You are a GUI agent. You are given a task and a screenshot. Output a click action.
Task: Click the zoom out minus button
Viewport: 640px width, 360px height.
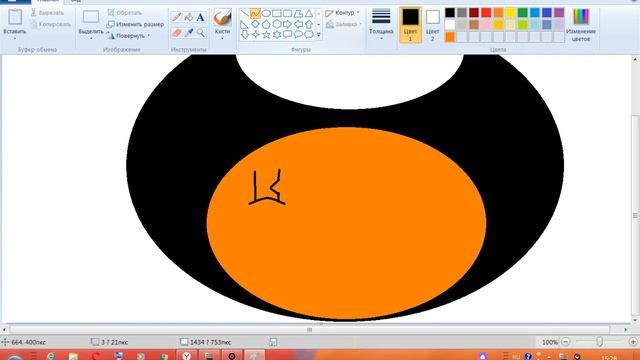[566, 342]
